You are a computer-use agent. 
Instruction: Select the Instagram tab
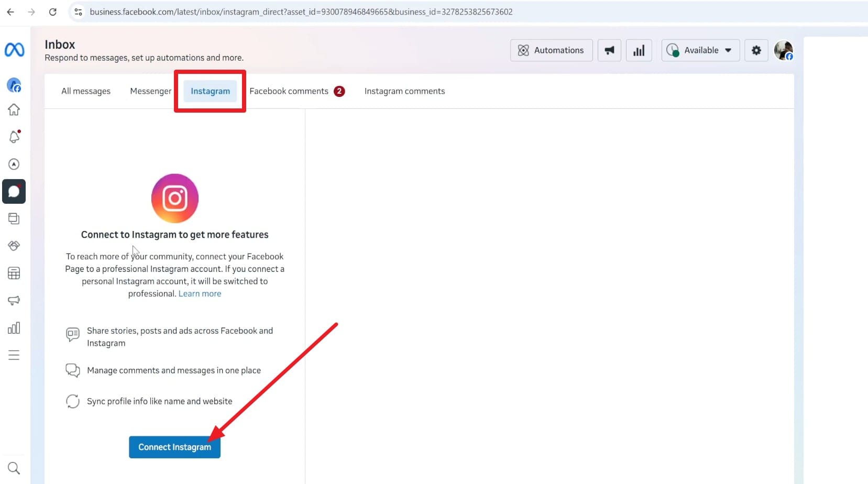(210, 91)
